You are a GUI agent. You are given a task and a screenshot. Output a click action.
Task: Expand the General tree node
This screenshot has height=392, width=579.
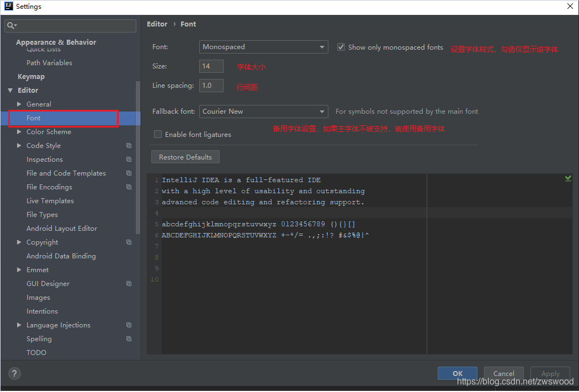(19, 104)
